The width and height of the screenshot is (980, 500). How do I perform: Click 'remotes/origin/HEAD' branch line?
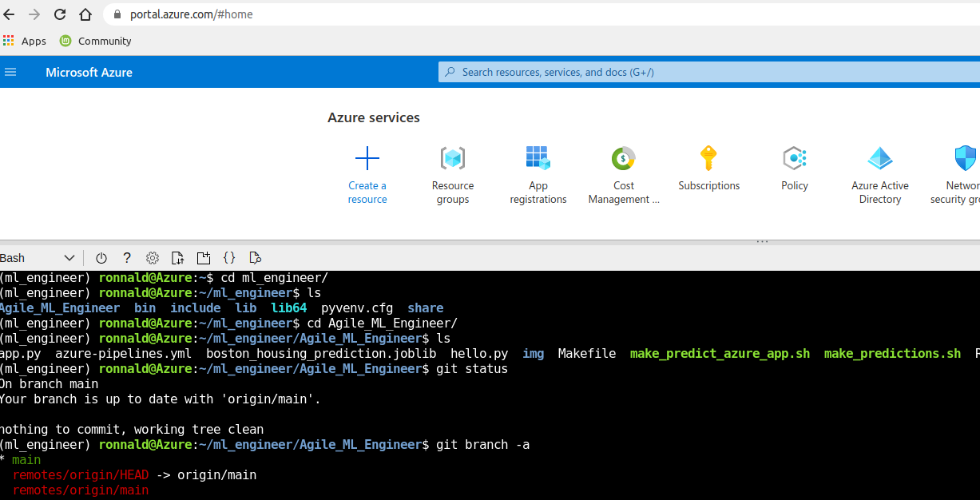pyautogui.click(x=81, y=475)
